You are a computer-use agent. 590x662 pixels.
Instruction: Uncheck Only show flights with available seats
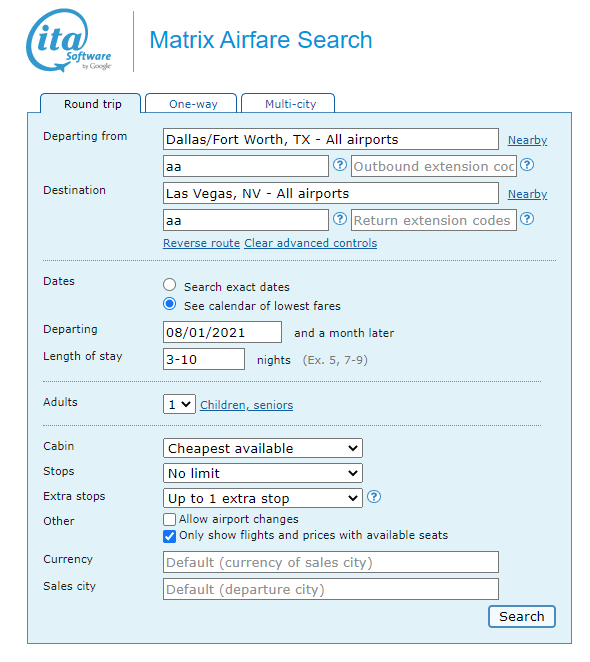click(169, 536)
